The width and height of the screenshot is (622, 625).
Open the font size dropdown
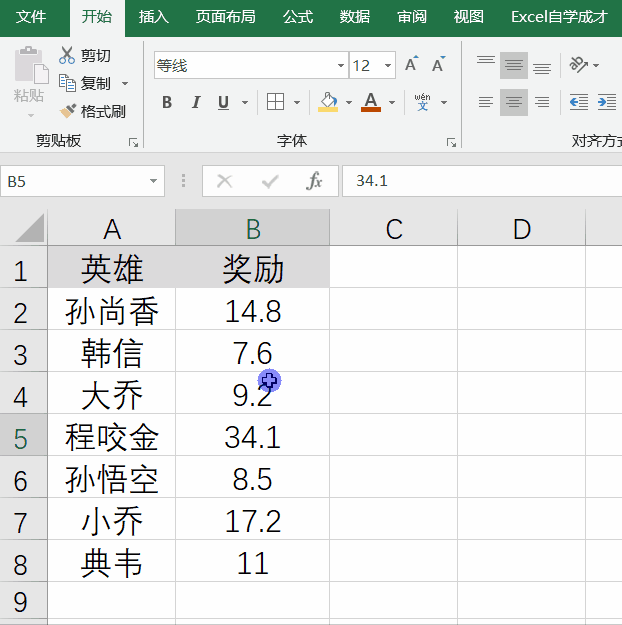[x=388, y=65]
